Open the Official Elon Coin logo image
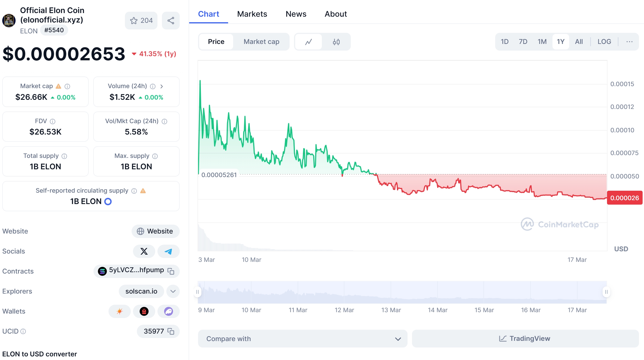Screen dimensions: 644x360 coord(9,21)
